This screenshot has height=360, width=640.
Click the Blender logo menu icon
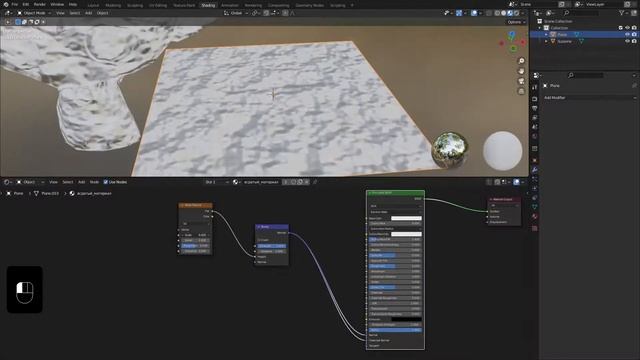coord(6,4)
